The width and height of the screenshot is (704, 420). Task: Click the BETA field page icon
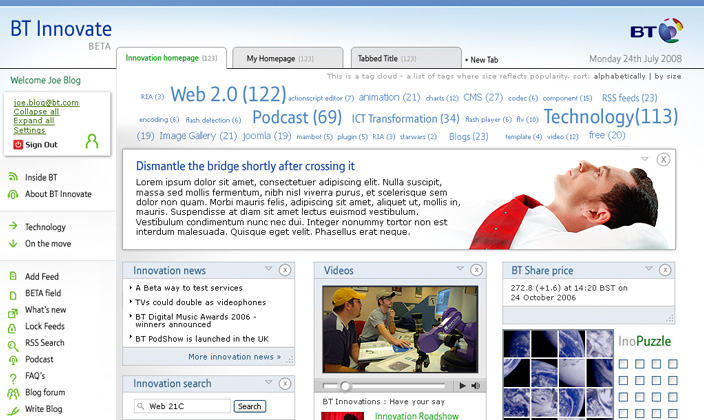point(13,295)
